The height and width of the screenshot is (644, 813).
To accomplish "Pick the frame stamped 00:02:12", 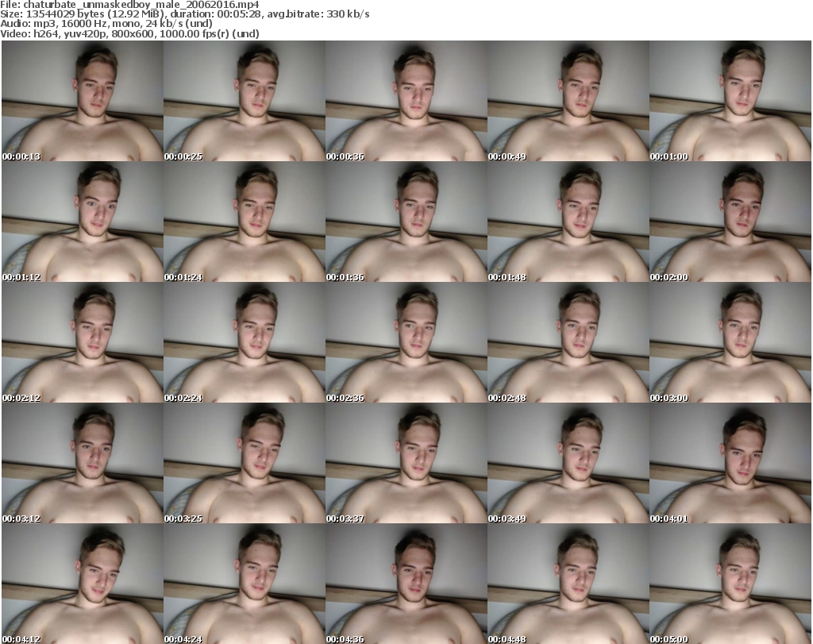I will tap(83, 343).
